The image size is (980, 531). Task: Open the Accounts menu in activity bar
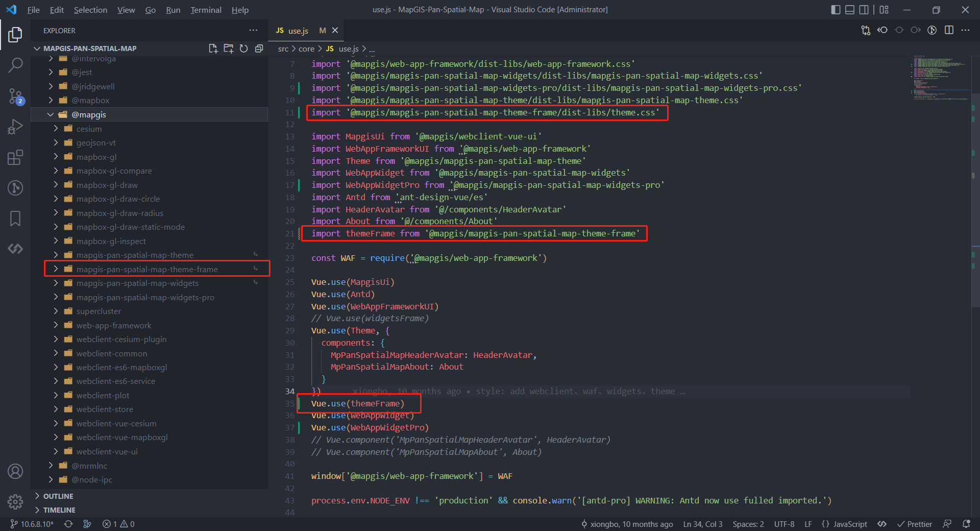15,471
